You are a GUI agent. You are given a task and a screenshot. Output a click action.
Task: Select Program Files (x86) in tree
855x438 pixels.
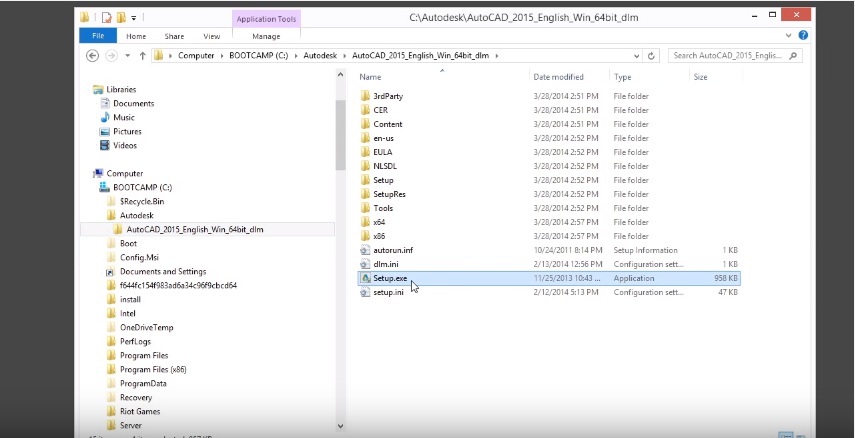pyautogui.click(x=146, y=370)
